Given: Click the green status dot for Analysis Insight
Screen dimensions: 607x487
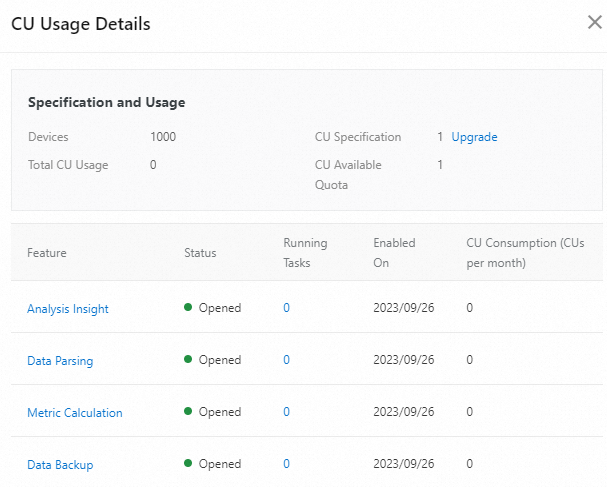Looking at the screenshot, I should coord(188,308).
